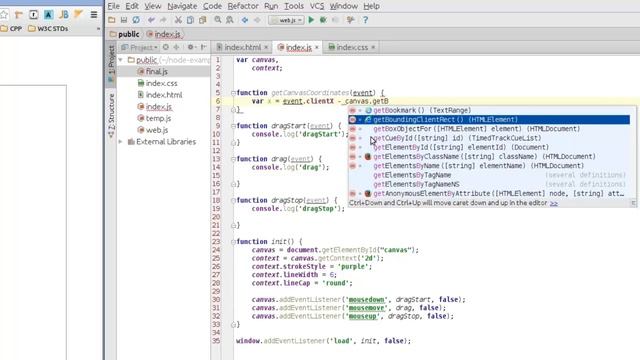Open the File menu
Screen dimensions: 640x360
pyautogui.click(x=113, y=6)
